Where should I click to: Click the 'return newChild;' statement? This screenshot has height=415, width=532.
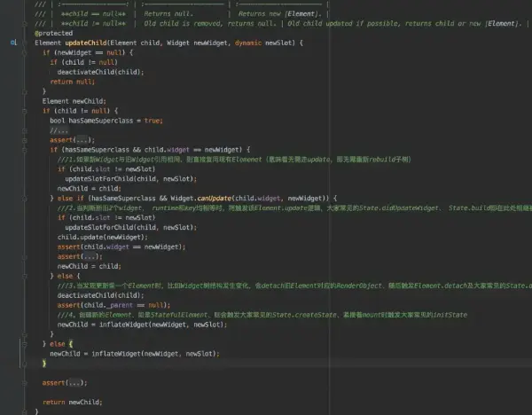pyautogui.click(x=73, y=402)
